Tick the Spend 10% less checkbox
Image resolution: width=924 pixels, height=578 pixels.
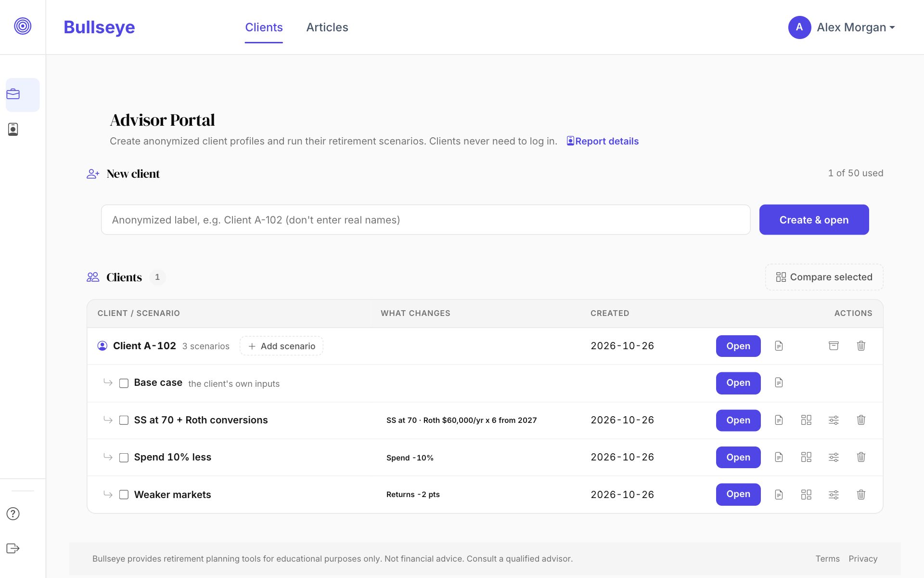point(124,458)
